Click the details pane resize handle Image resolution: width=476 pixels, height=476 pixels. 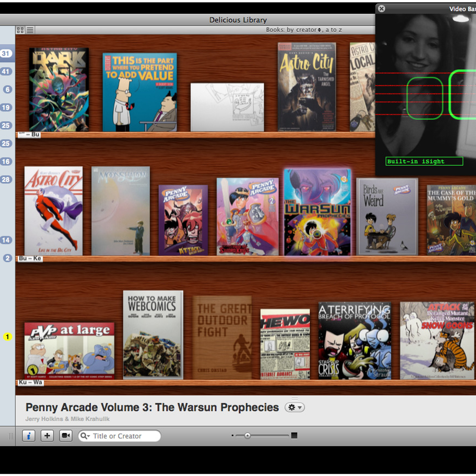295,399
